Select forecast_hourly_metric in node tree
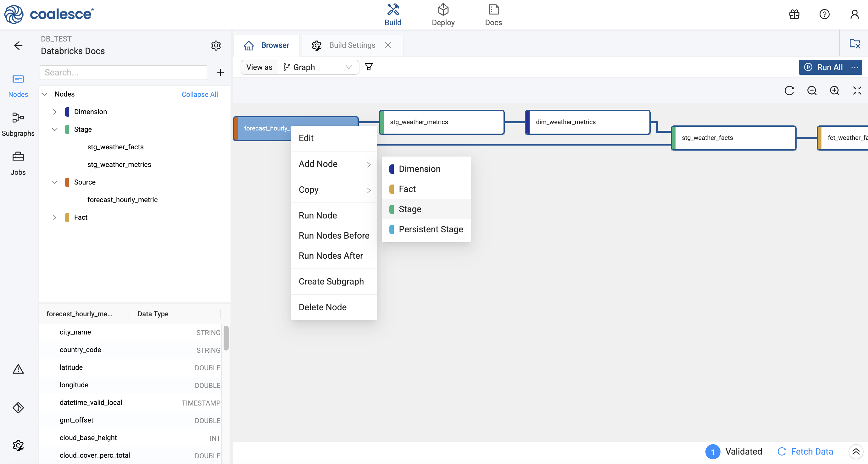868x464 pixels. [122, 200]
